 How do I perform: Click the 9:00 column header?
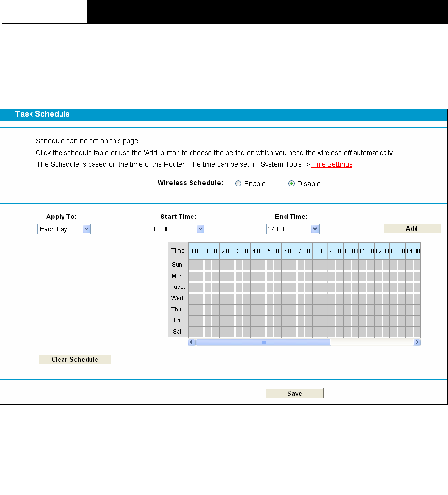[x=335, y=251]
